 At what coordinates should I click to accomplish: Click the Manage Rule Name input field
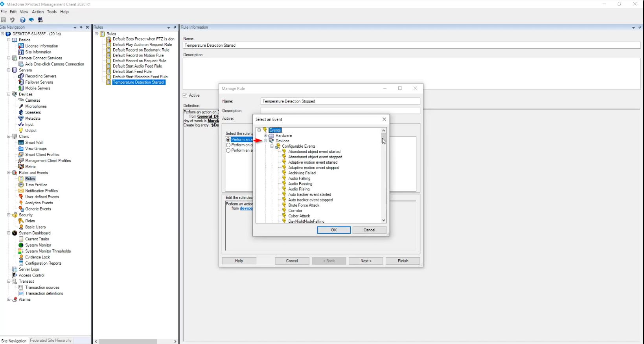click(340, 101)
